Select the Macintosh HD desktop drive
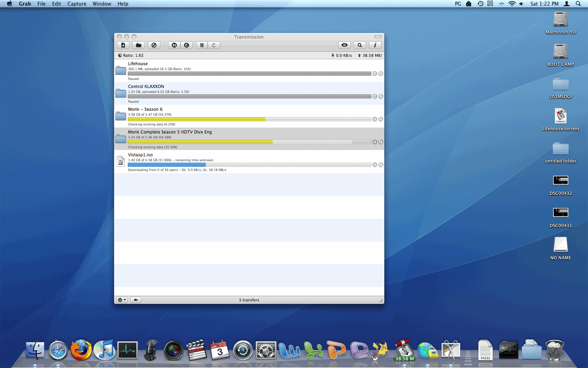The height and width of the screenshot is (368, 588). [561, 23]
